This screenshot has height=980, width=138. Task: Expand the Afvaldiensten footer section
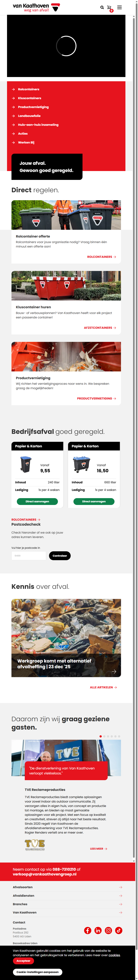[66, 895]
